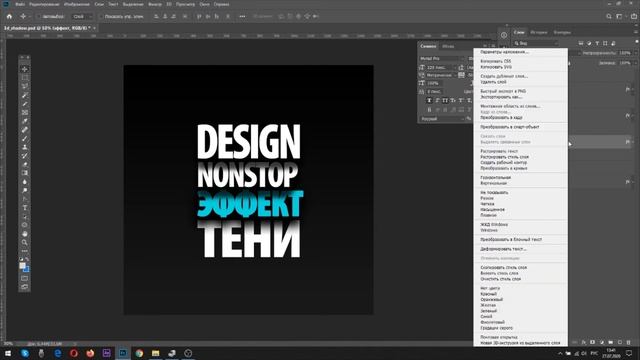Toggle Faux Bold in the Character panel

pyautogui.click(x=429, y=100)
